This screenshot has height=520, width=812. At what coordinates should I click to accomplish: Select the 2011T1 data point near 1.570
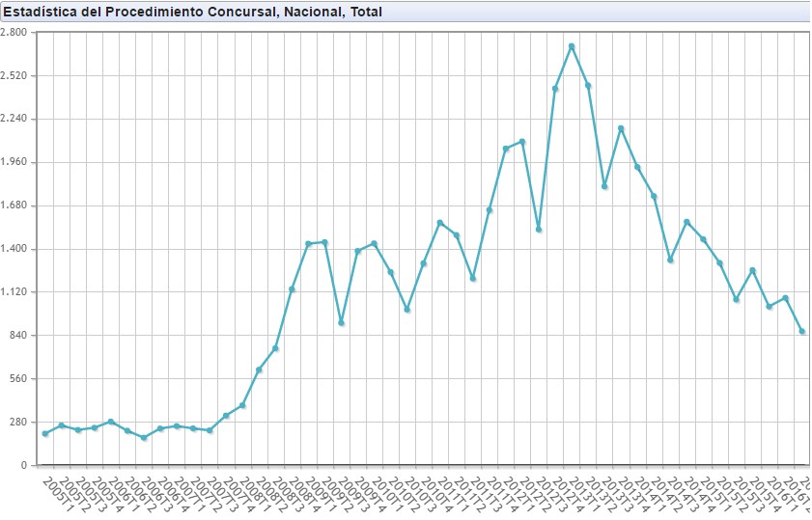click(x=440, y=223)
